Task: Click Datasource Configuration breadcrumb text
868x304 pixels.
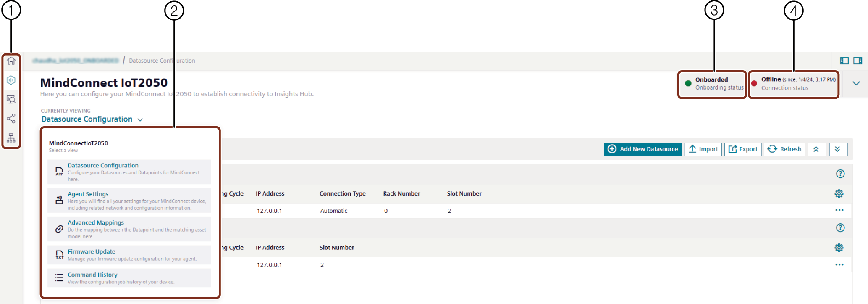Action: click(x=162, y=61)
